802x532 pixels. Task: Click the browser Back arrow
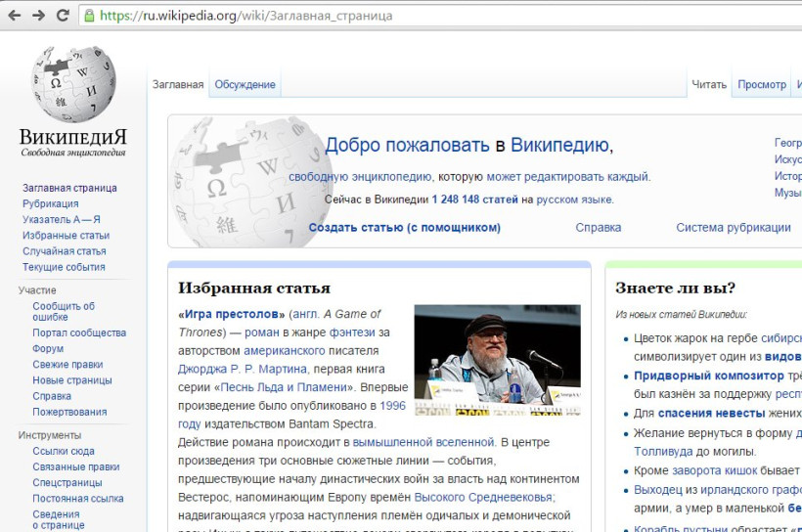14,15
